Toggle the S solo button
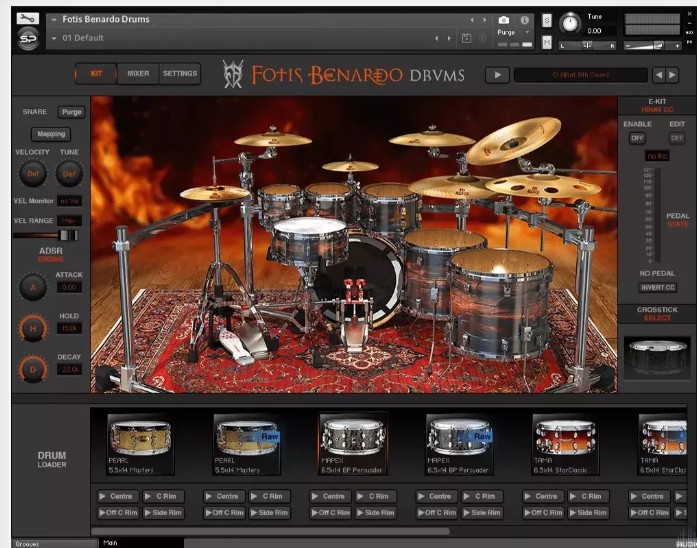This screenshot has width=697, height=548. (x=547, y=20)
